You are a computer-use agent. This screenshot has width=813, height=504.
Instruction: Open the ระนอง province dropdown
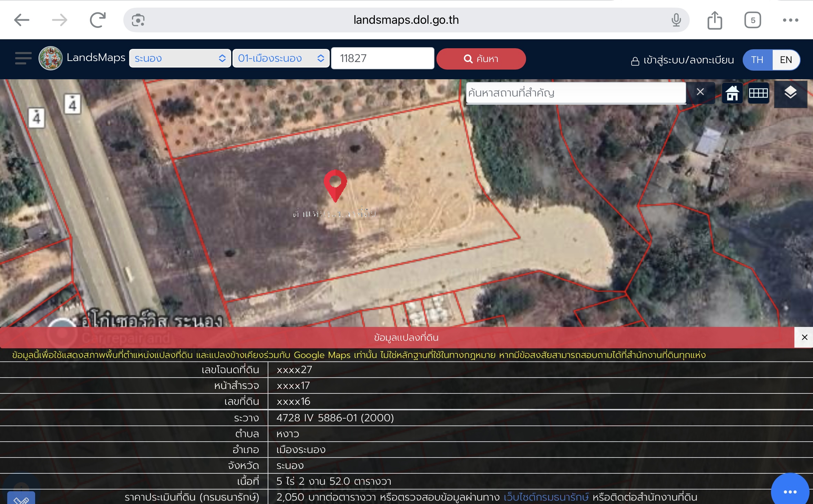coord(180,58)
